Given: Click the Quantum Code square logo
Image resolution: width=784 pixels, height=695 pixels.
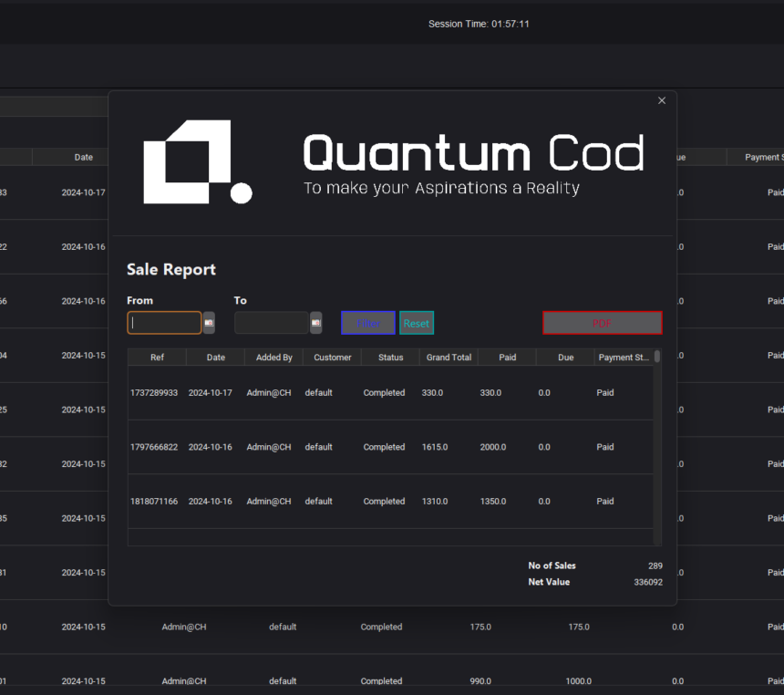Looking at the screenshot, I should click(x=197, y=161).
